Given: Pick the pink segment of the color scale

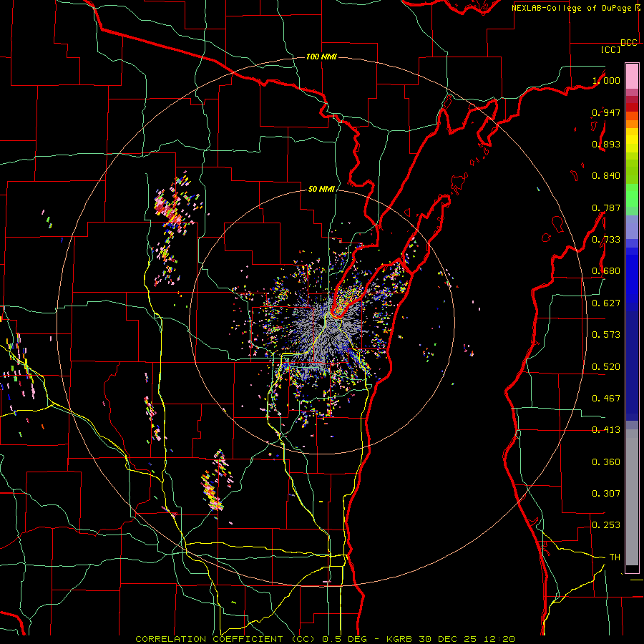Looking at the screenshot, I should [632, 76].
